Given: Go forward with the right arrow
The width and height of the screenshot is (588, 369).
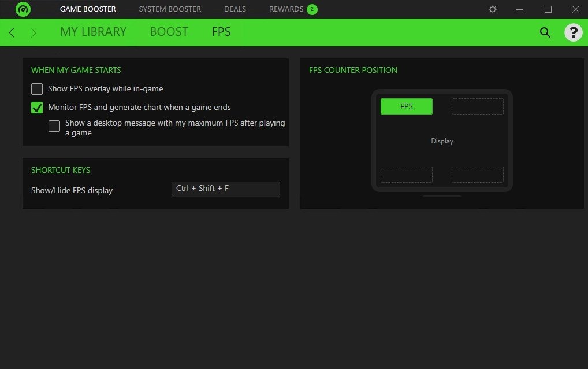Looking at the screenshot, I should click(34, 32).
